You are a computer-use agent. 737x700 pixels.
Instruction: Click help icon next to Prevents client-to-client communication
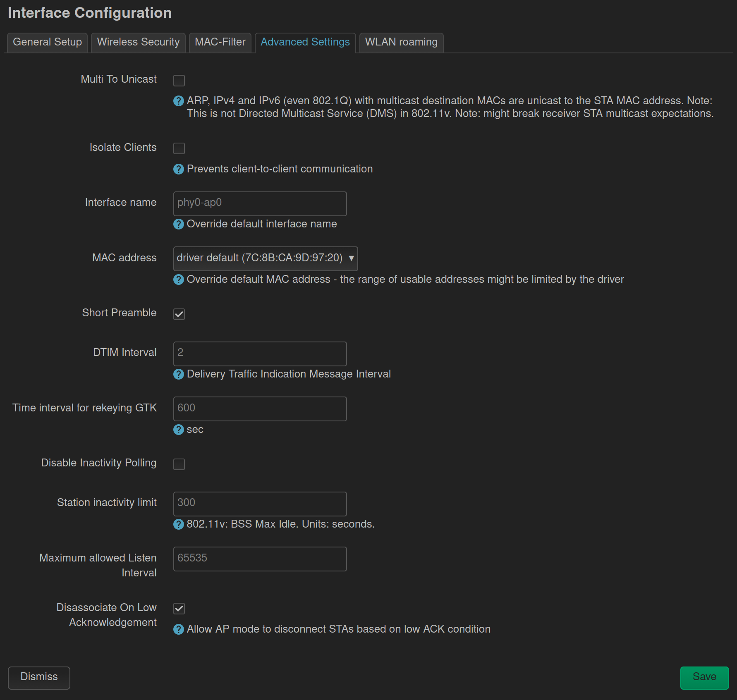pyautogui.click(x=178, y=169)
